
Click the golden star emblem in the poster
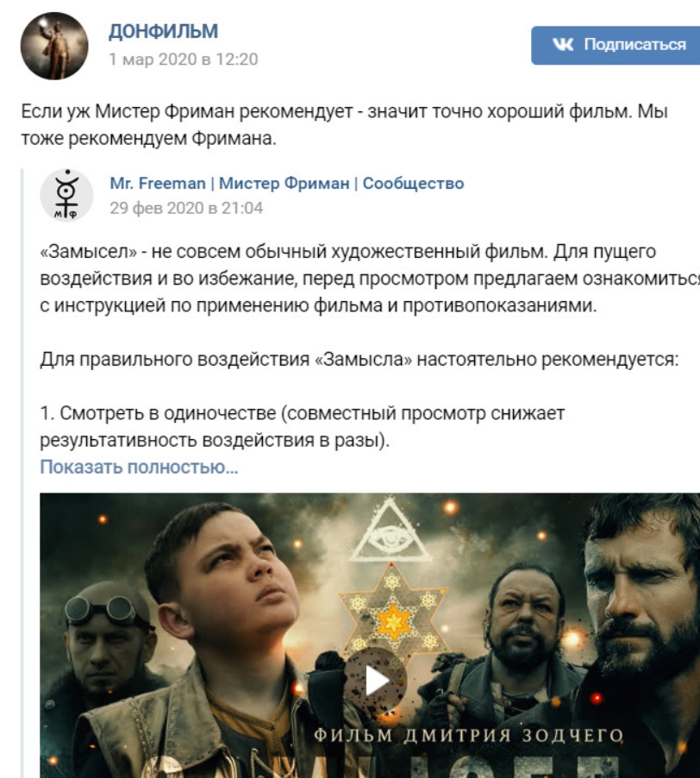click(x=392, y=613)
